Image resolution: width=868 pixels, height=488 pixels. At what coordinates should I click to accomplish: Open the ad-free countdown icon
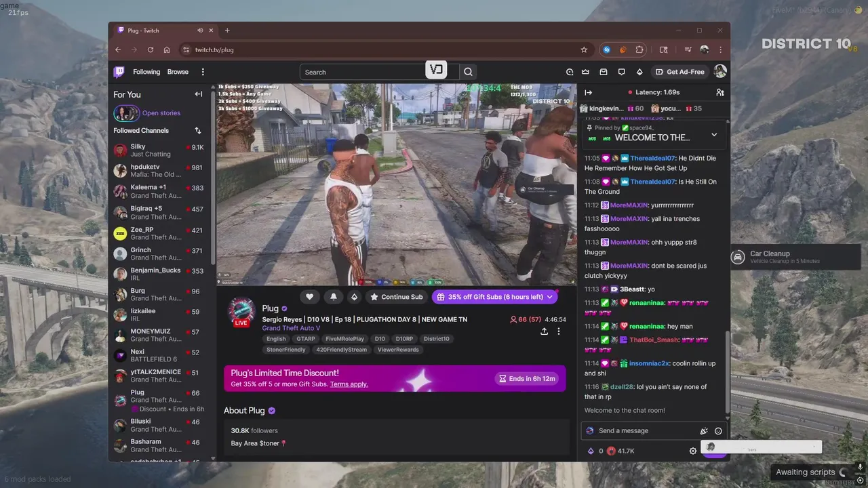pos(570,72)
